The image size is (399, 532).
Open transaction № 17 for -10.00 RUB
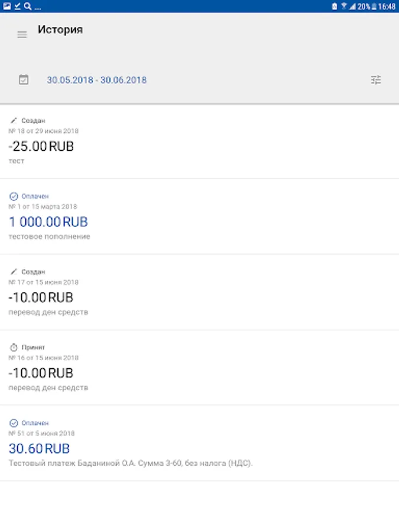tap(41, 298)
